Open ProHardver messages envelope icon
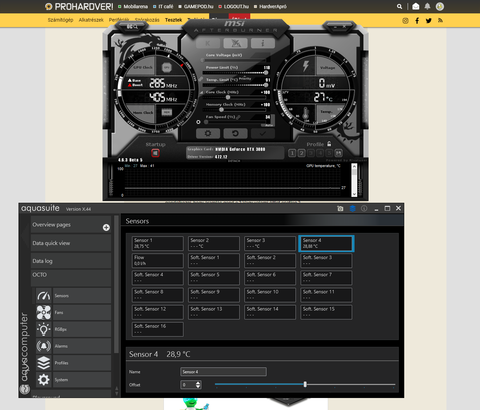This screenshot has height=410, width=480. 416,6
